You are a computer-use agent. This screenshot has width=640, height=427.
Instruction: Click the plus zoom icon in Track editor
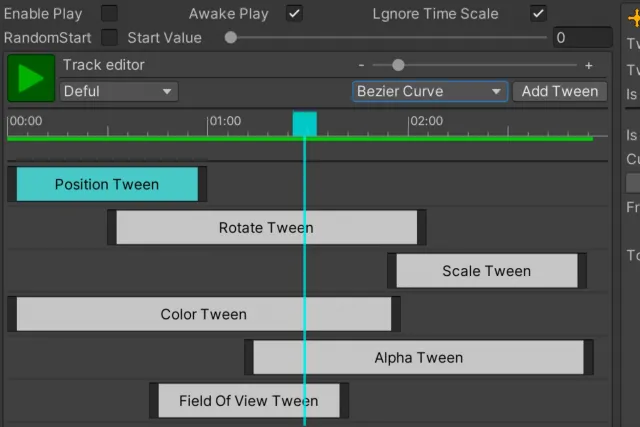click(x=589, y=65)
